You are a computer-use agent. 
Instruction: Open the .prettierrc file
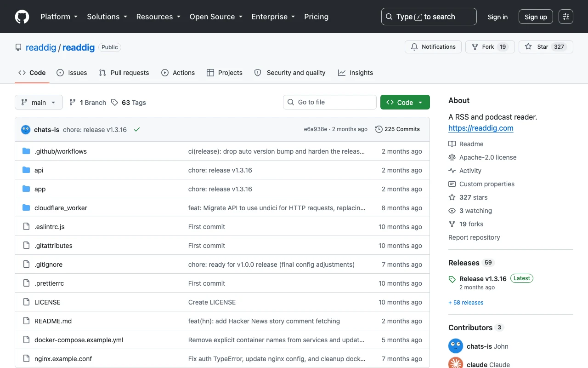[x=49, y=283]
